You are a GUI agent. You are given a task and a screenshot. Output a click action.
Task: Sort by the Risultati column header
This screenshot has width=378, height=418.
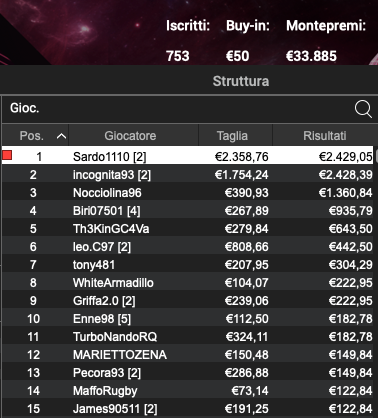(x=323, y=135)
